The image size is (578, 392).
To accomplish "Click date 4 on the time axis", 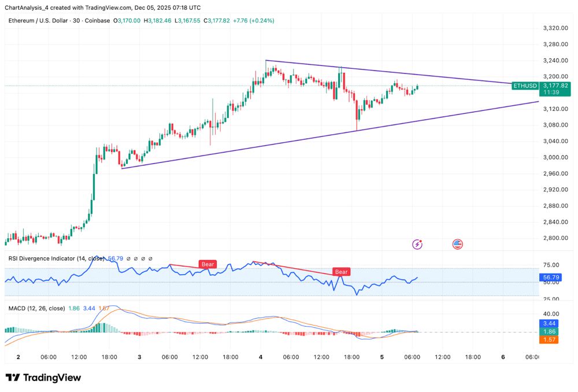I will [261, 357].
